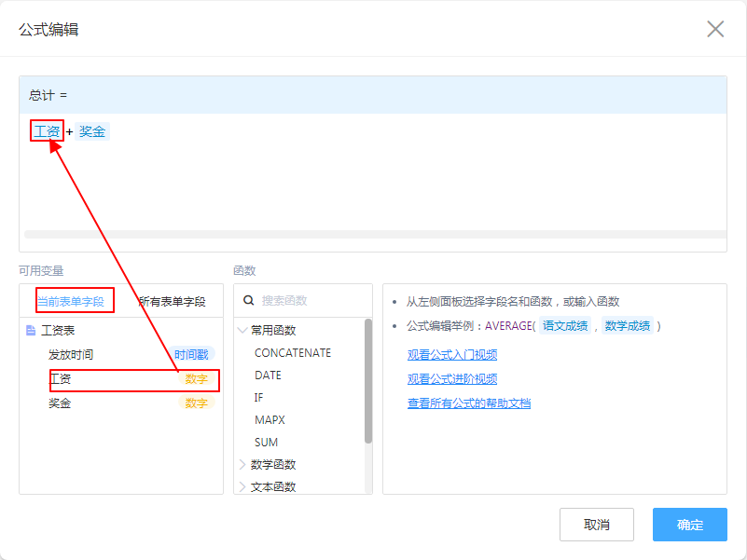Screen dimensions: 747x560
Task: Close the formula editor dialog
Action: (x=715, y=29)
